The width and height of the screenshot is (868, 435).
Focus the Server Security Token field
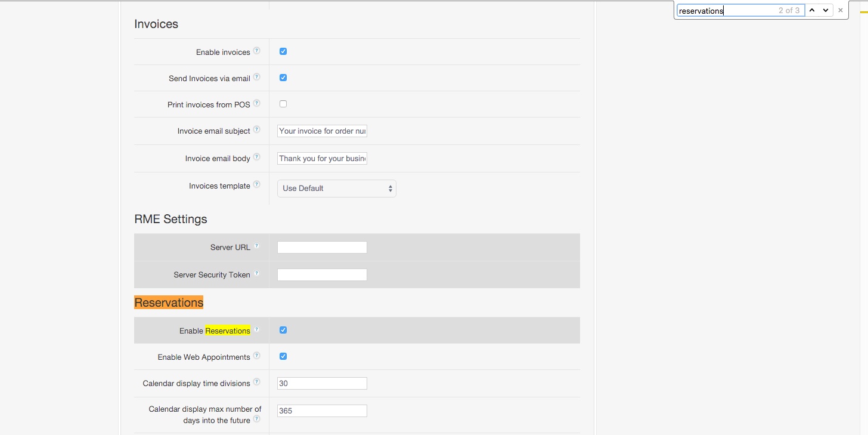[x=322, y=274]
